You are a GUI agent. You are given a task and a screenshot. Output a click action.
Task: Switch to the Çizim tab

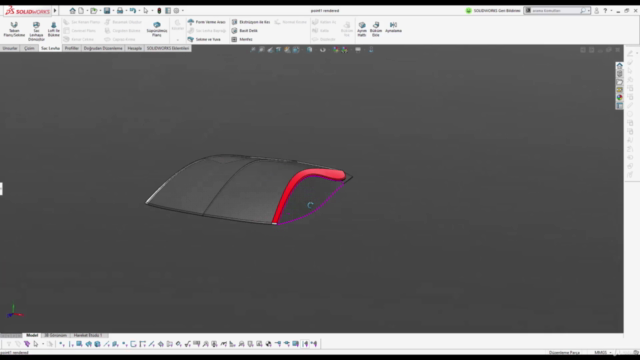point(29,48)
